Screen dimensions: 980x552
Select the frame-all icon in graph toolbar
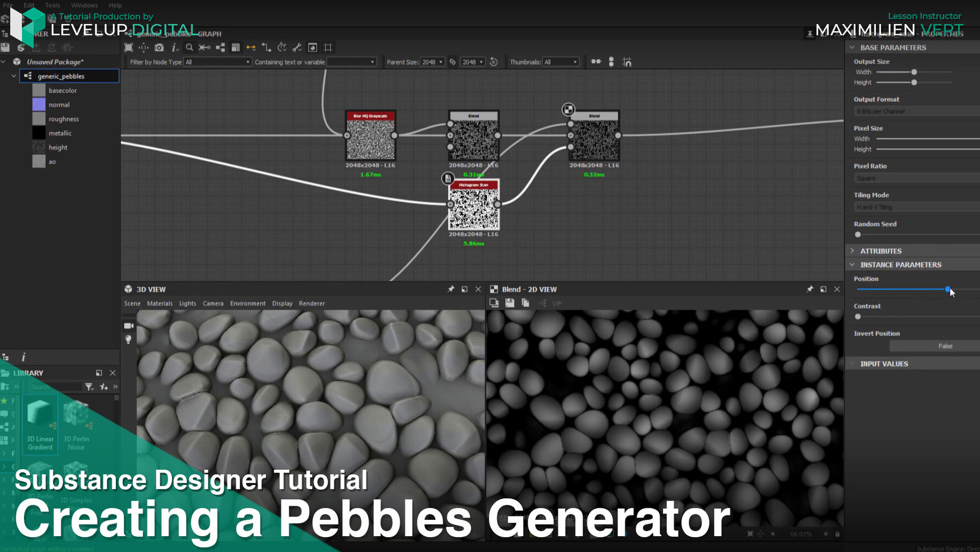(x=128, y=47)
